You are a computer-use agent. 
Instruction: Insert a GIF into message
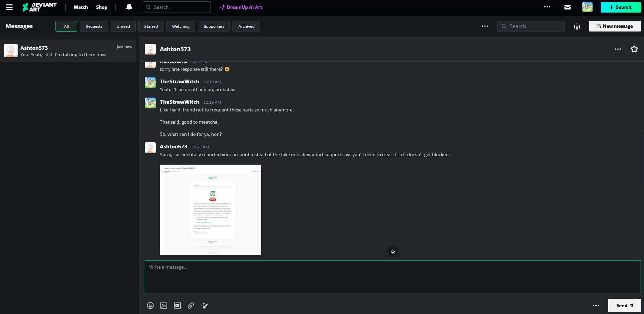[177, 306]
